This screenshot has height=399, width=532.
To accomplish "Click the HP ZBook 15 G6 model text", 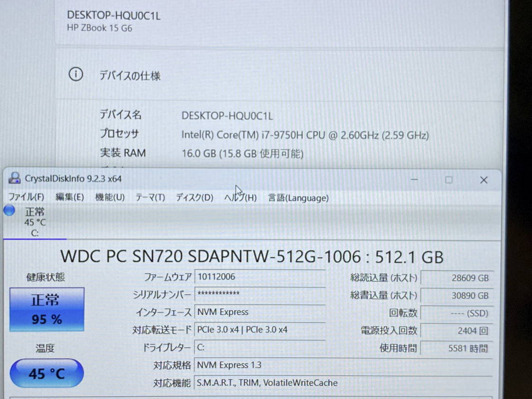I will [99, 28].
